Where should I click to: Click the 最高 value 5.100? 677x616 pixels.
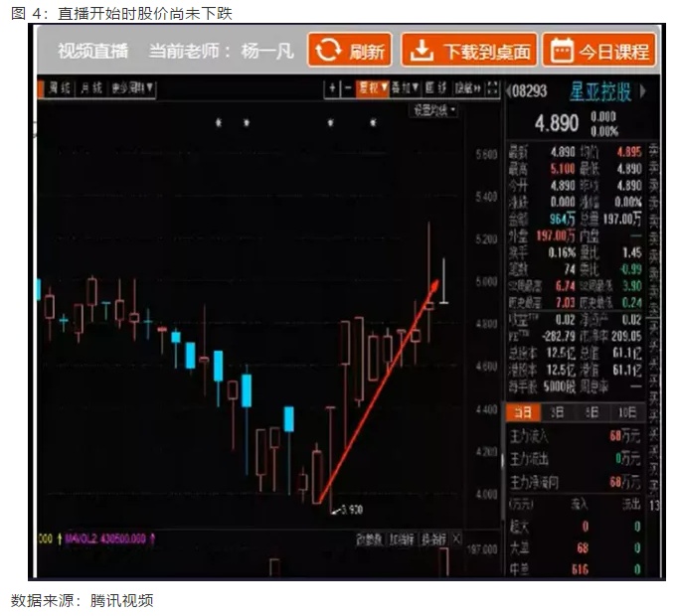click(x=563, y=169)
